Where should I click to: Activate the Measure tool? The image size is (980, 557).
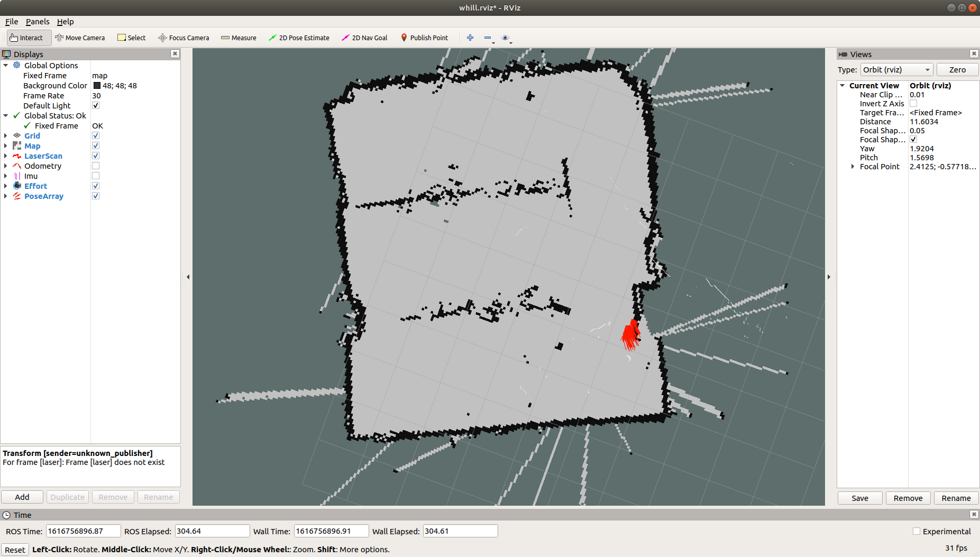click(239, 38)
